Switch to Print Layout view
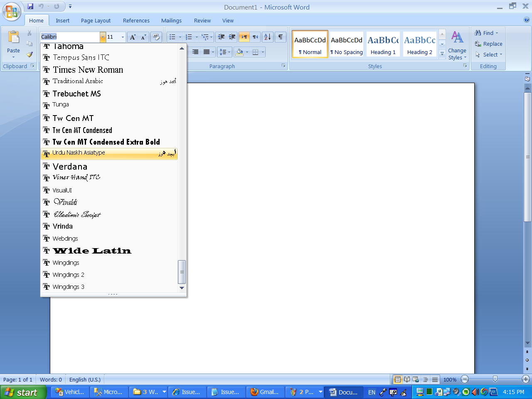Screen dimensions: 532x399 [x=397, y=379]
